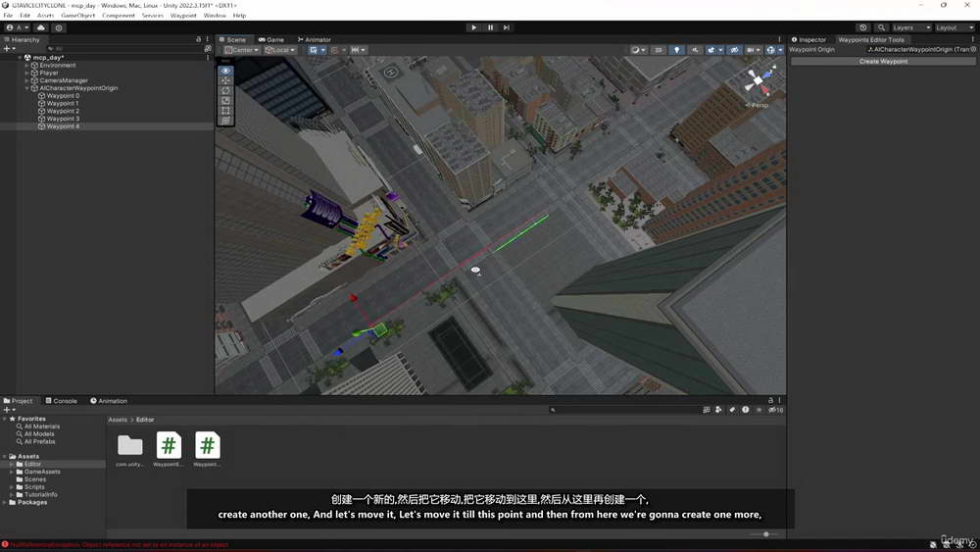Click the Pause button

click(x=491, y=27)
